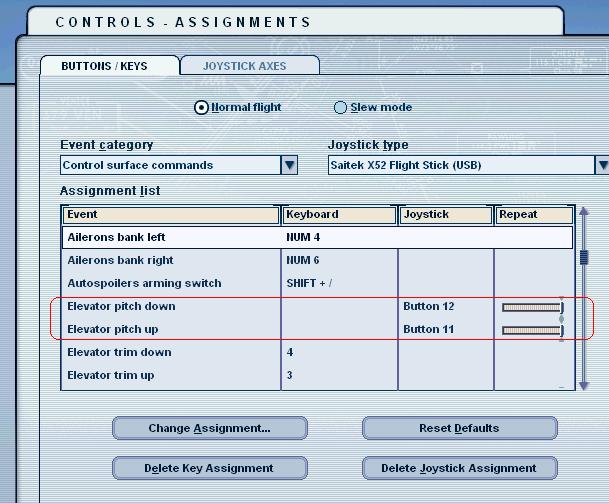
Task: Click the Keyboard column header
Action: (340, 215)
